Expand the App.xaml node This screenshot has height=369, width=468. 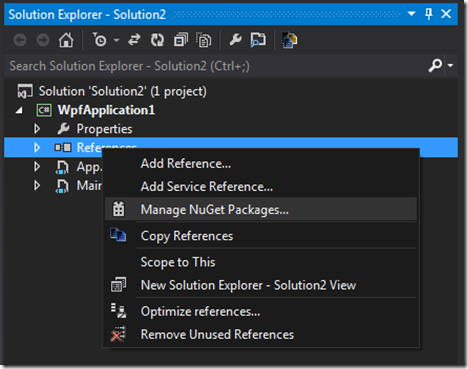point(37,167)
